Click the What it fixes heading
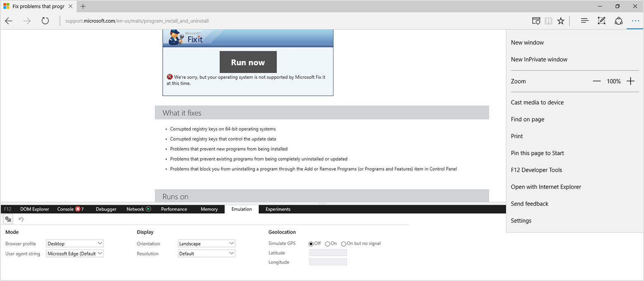Screen dimensions: 644x281 tap(182, 113)
